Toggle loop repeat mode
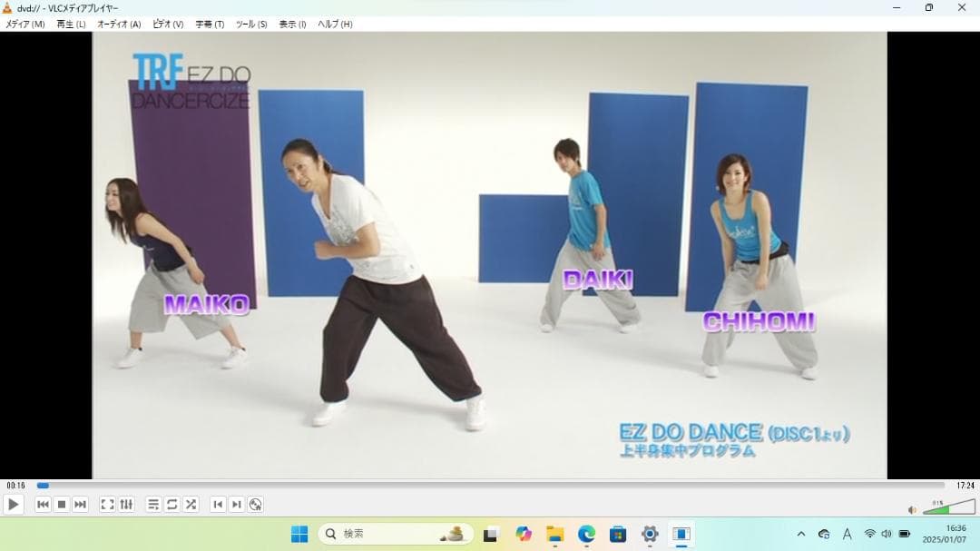The width and height of the screenshot is (980, 551). pyautogui.click(x=171, y=505)
